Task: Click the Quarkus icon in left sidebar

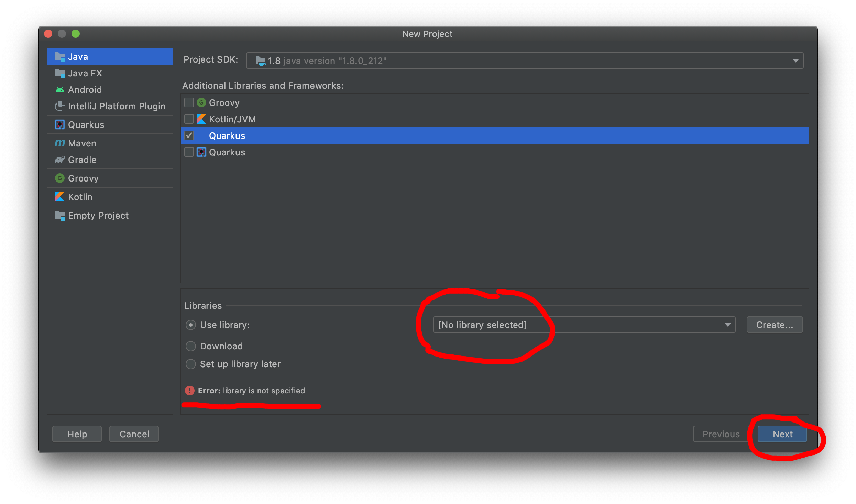Action: (60, 124)
